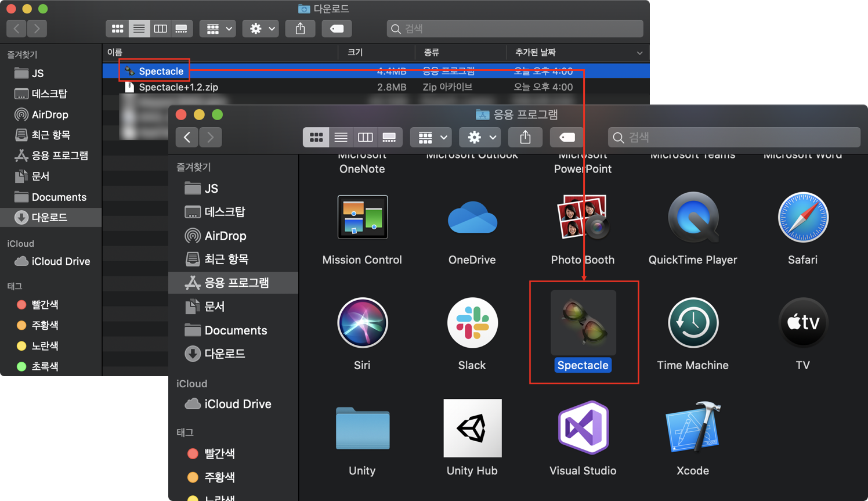Click share button in Applications window
The height and width of the screenshot is (501, 868).
525,138
